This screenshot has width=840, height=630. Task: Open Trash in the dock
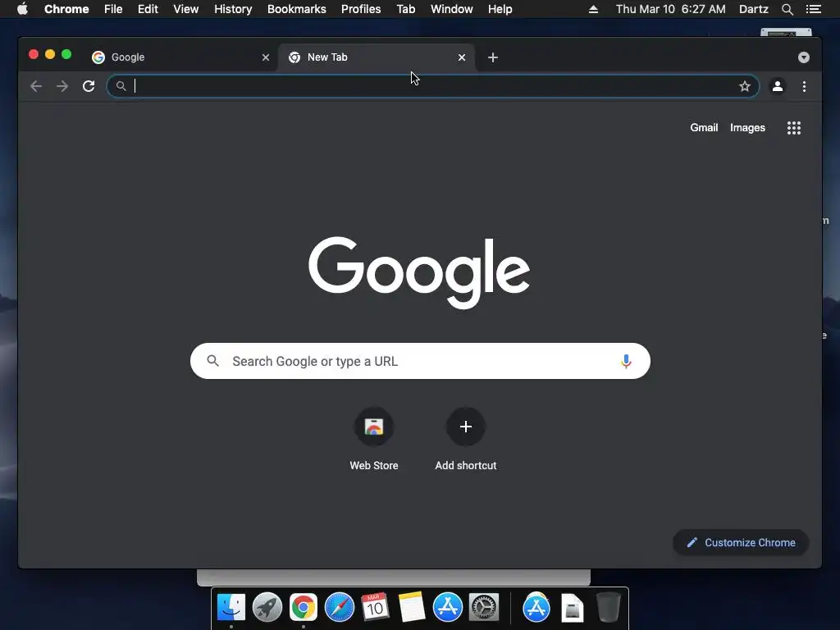(609, 607)
